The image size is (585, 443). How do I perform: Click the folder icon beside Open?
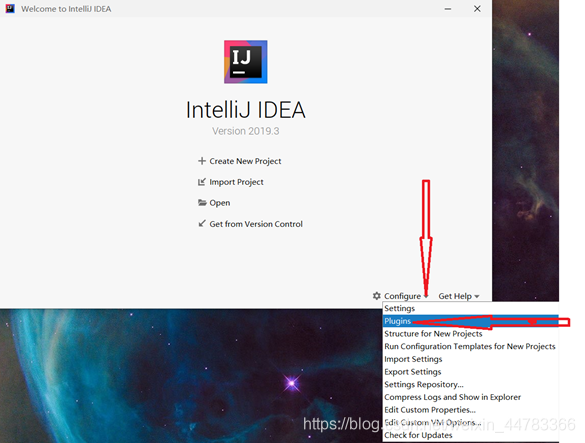tap(202, 203)
